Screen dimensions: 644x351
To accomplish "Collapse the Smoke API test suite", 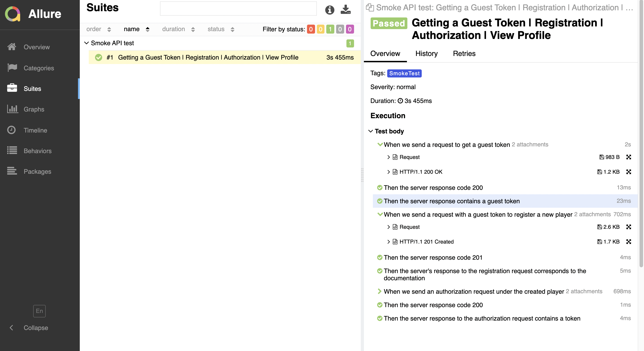I will 86,43.
